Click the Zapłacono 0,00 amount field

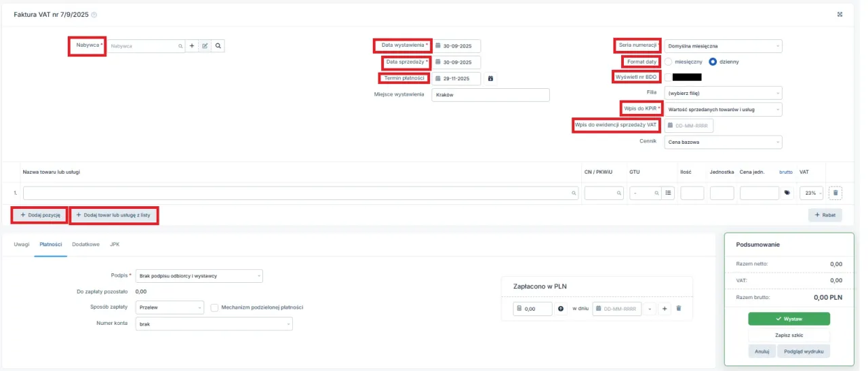[x=533, y=309]
